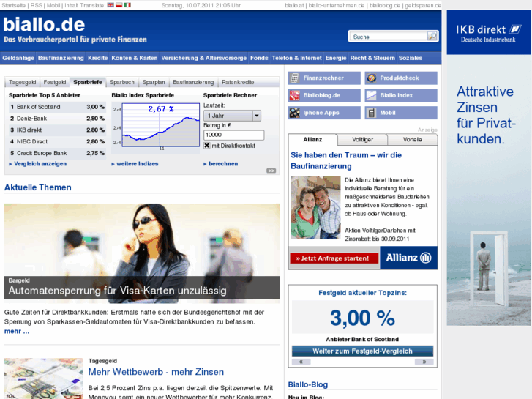The height and width of the screenshot is (399, 532).
Task: Open Produktcheck icon
Action: point(371,78)
